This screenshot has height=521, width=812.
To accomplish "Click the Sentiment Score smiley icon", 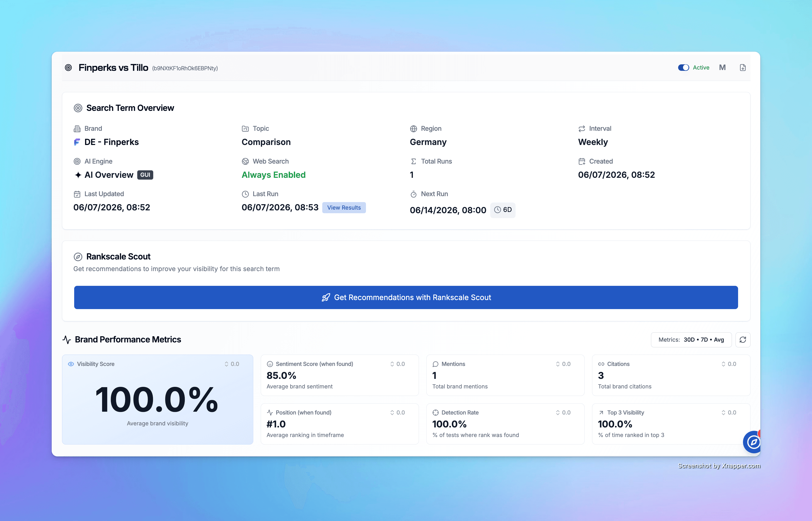I will pos(270,364).
